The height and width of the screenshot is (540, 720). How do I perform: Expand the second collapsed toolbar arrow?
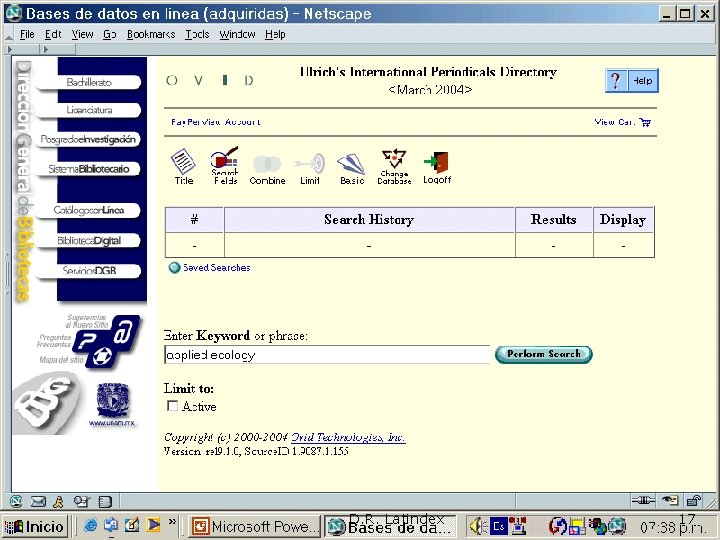(45, 49)
